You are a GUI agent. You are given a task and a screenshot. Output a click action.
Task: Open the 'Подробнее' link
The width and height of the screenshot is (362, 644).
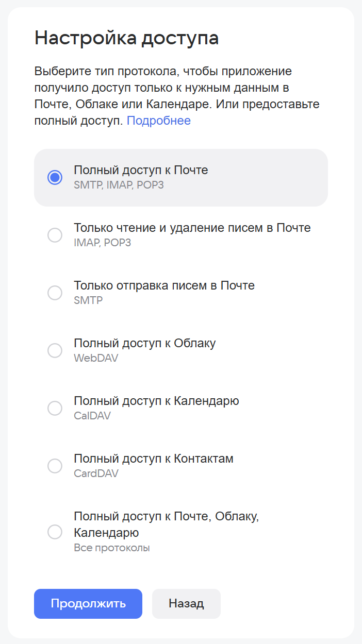[159, 121]
